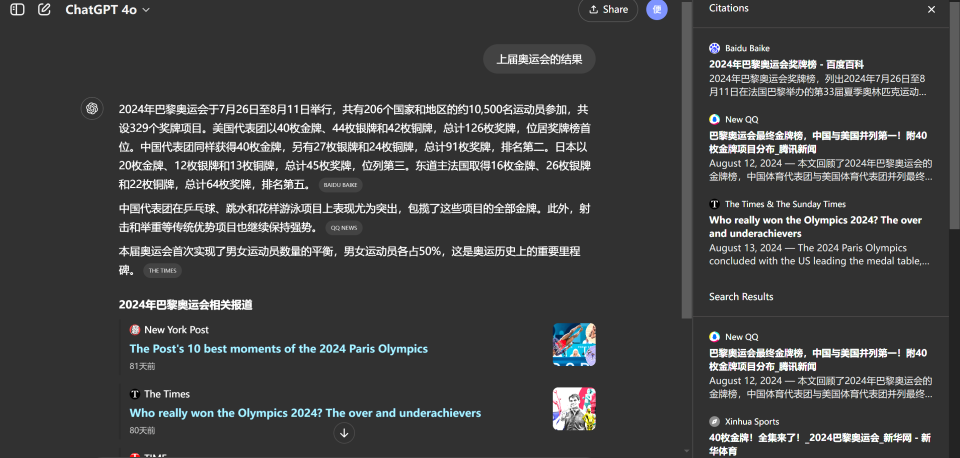This screenshot has height=458, width=960.
Task: Click the Baidu Baike source icon in Citations
Action: (714, 48)
